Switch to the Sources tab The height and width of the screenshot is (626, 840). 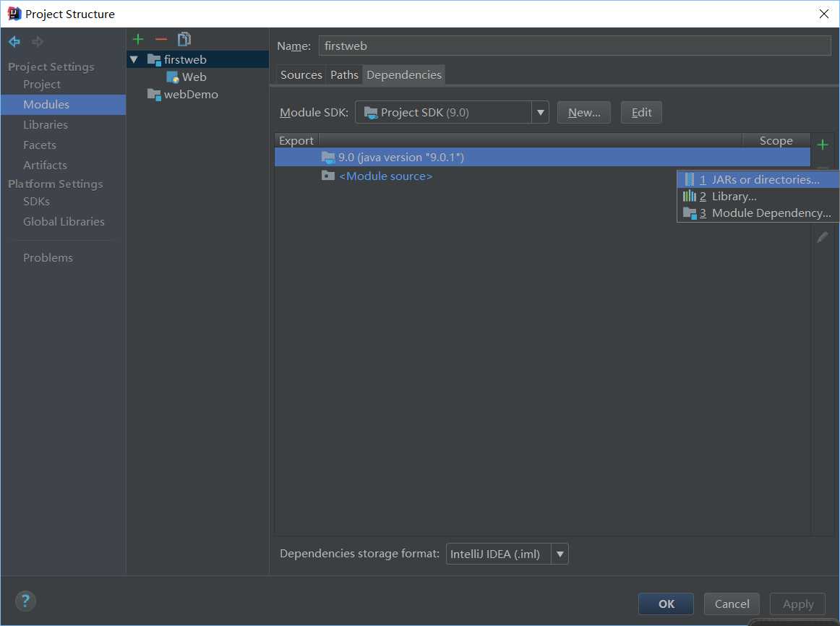point(301,75)
